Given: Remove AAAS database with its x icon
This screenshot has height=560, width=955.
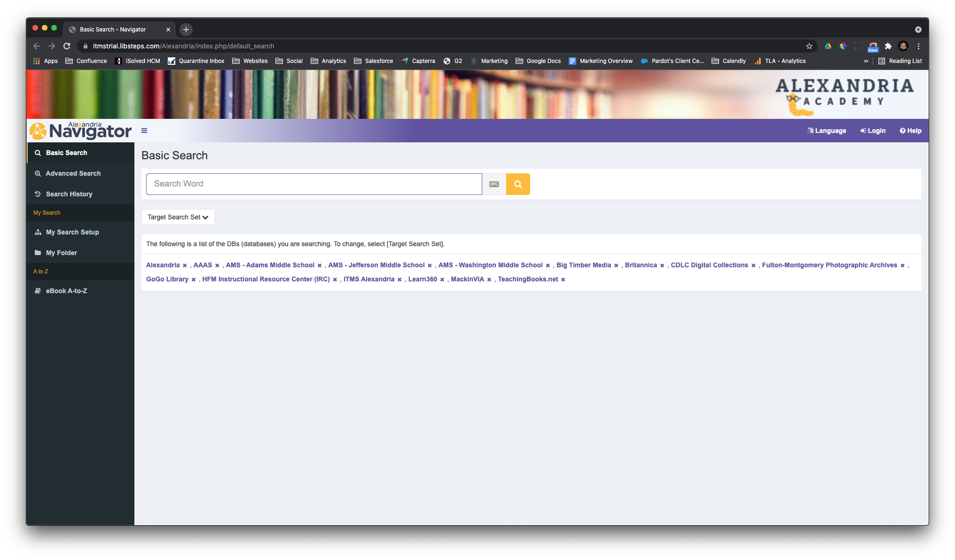Looking at the screenshot, I should tap(217, 265).
